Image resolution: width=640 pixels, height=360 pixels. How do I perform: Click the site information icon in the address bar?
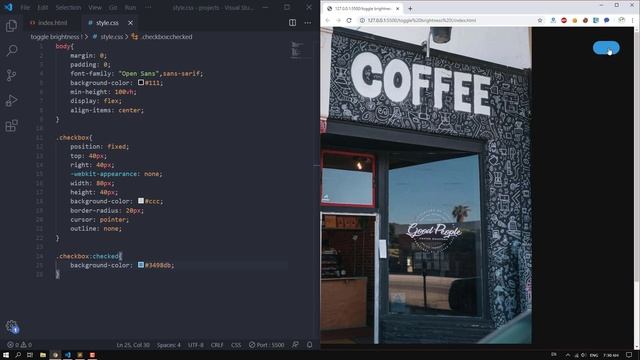[x=362, y=20]
